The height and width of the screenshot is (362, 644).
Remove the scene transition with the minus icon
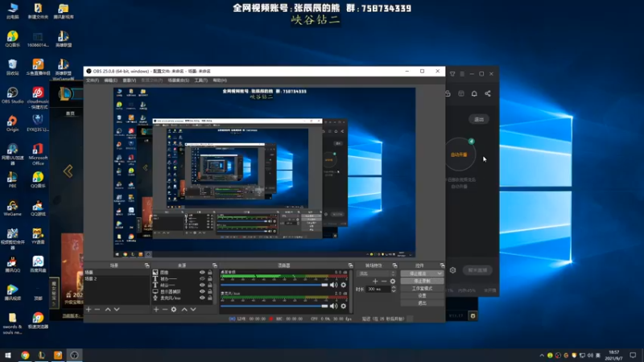point(384,281)
